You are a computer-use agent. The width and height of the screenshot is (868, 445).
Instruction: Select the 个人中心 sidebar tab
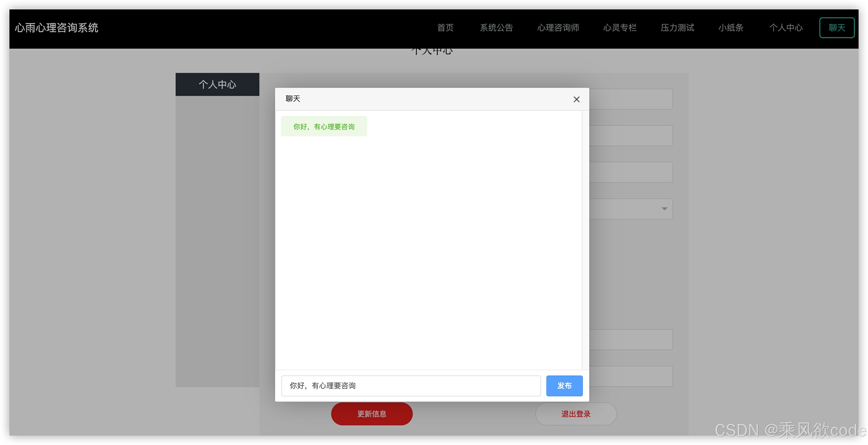coord(217,84)
